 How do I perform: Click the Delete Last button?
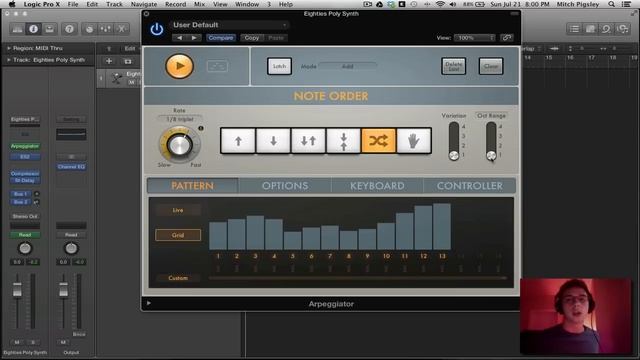[x=453, y=66]
